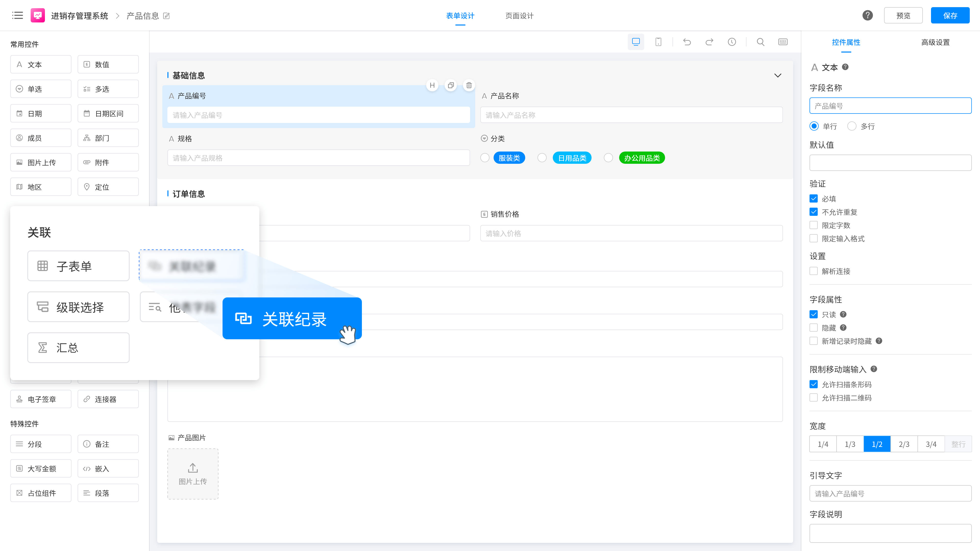The height and width of the screenshot is (551, 980).
Task: Select the 占位组件 placeholder control
Action: click(41, 493)
